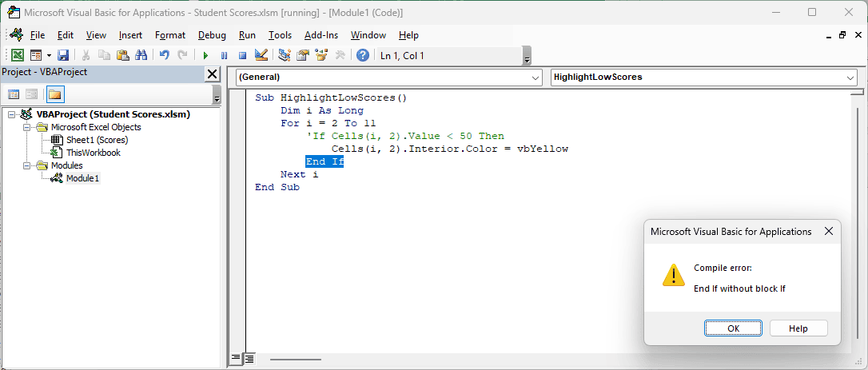Open the Debug menu
This screenshot has width=868, height=370.
(212, 35)
